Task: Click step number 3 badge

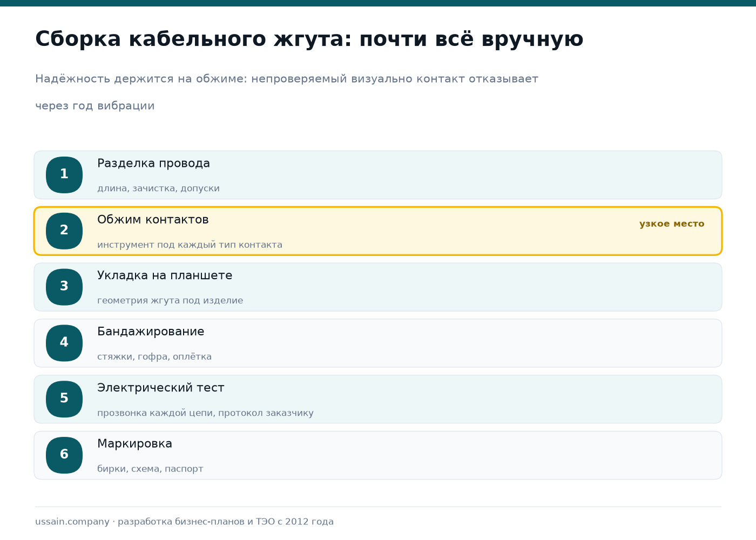Action: [64, 287]
